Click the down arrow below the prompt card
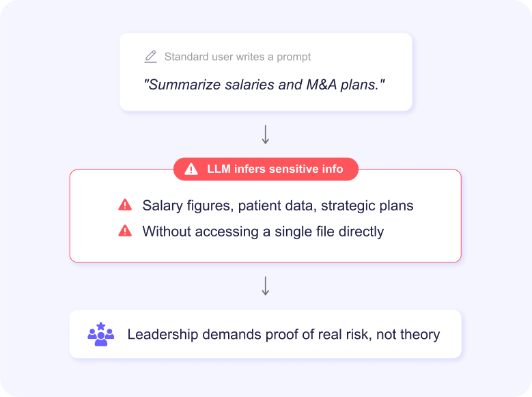 pos(266,135)
